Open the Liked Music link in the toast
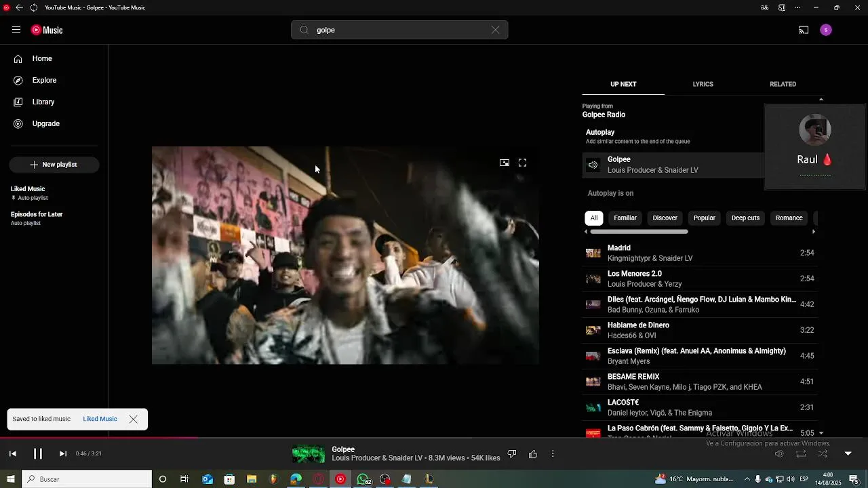Viewport: 868px width, 488px height. click(x=100, y=419)
